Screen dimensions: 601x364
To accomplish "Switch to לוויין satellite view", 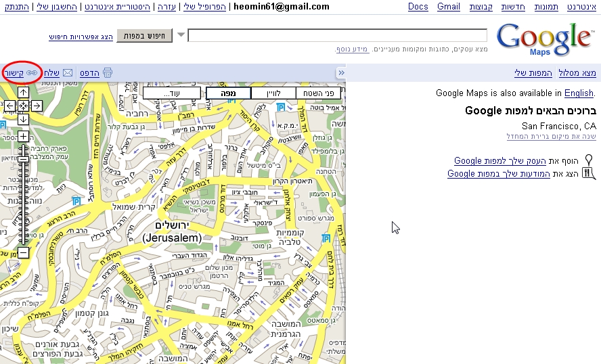I will (x=273, y=93).
